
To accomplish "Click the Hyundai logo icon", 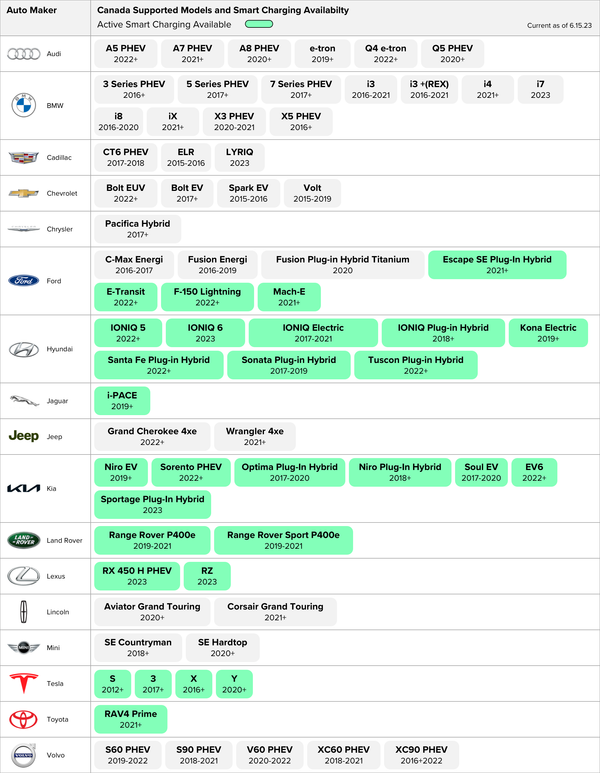I will click(23, 349).
